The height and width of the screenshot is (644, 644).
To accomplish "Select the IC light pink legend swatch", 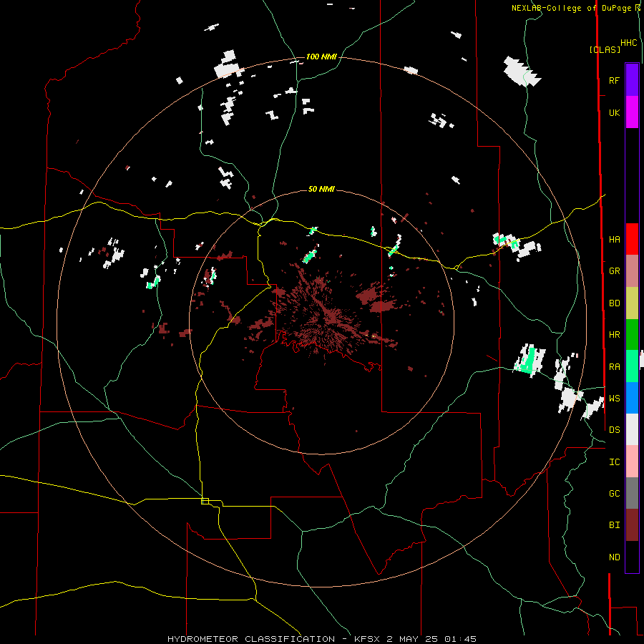I will (632, 462).
